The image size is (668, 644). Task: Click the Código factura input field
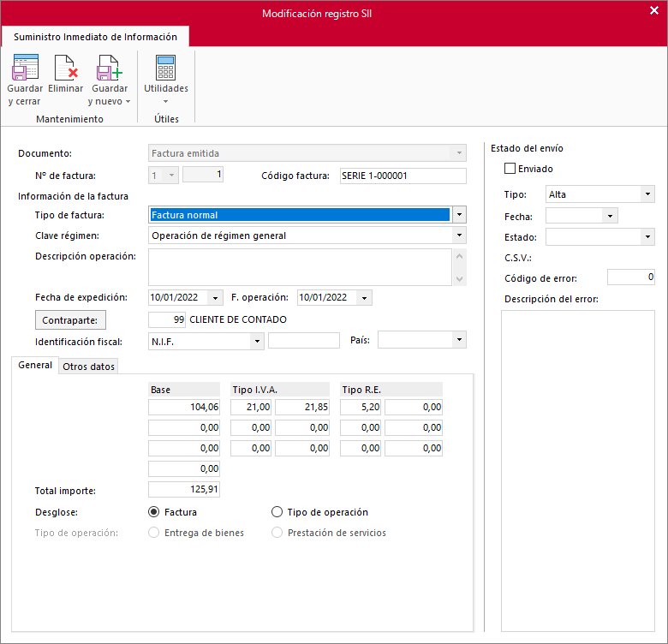click(x=403, y=176)
